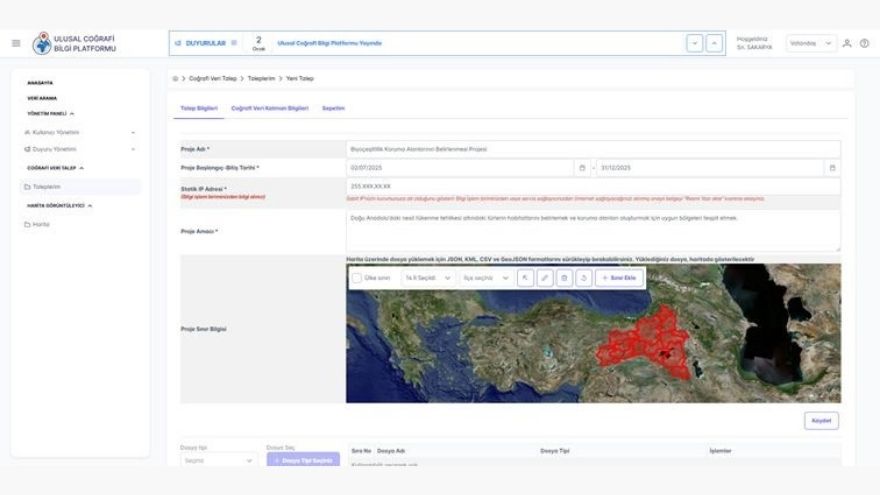
Task: Click the Taleplerim breadcrumb link
Action: click(262, 79)
